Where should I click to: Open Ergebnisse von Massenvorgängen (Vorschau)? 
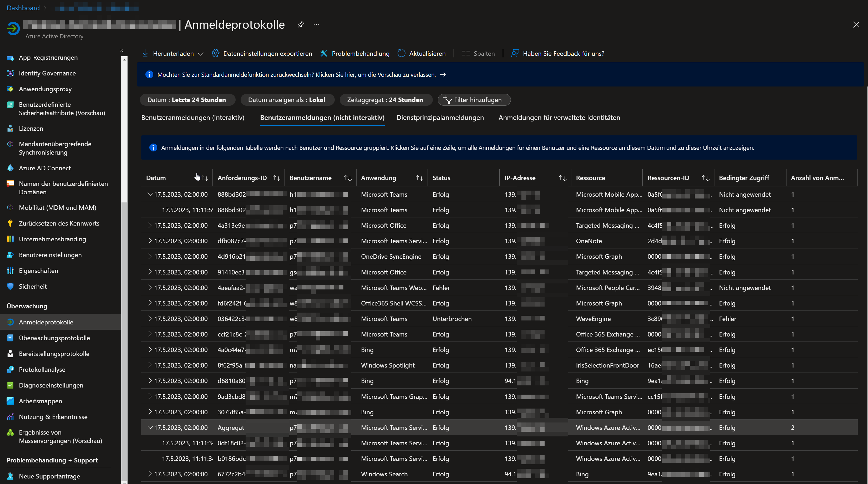(x=60, y=436)
